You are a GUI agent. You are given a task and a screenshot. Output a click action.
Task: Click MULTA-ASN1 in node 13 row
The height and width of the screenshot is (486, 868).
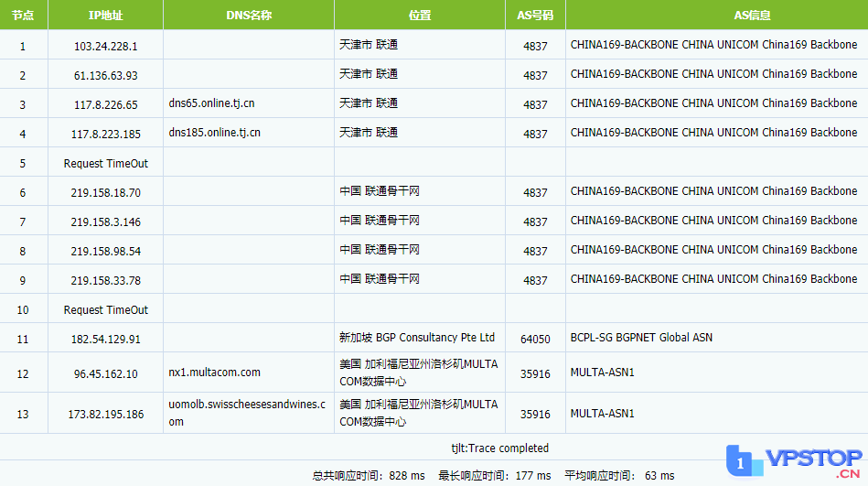pyautogui.click(x=602, y=414)
